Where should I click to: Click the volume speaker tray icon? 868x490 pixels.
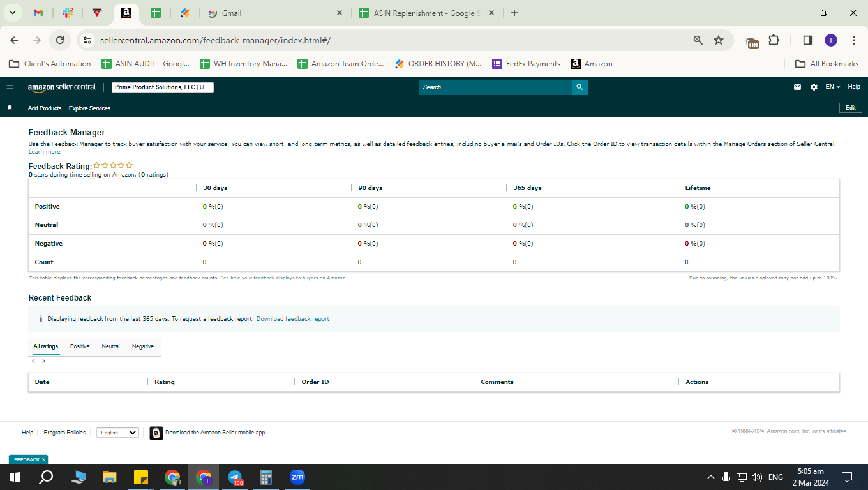pyautogui.click(x=757, y=477)
